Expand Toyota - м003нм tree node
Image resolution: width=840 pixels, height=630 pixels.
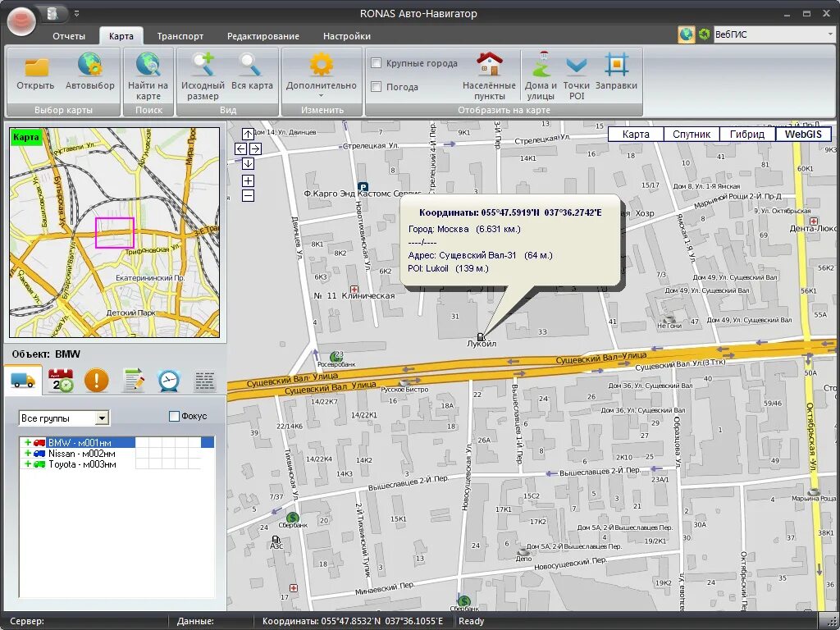coord(28,464)
